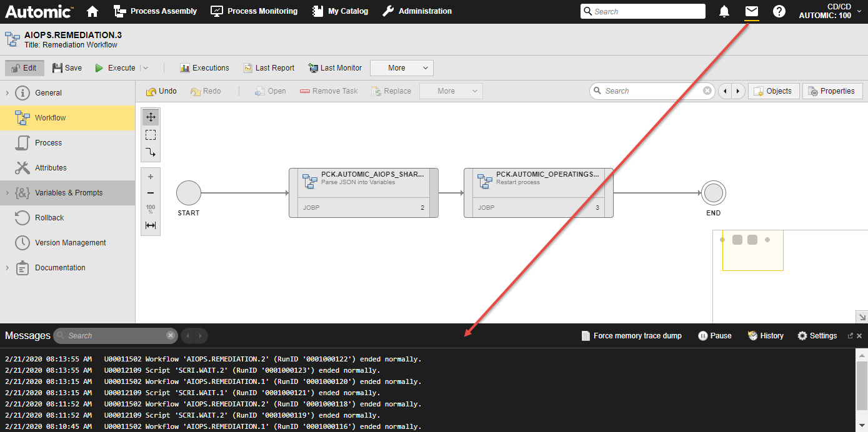The image size is (868, 432).
Task: Open Last Report
Action: pyautogui.click(x=269, y=68)
